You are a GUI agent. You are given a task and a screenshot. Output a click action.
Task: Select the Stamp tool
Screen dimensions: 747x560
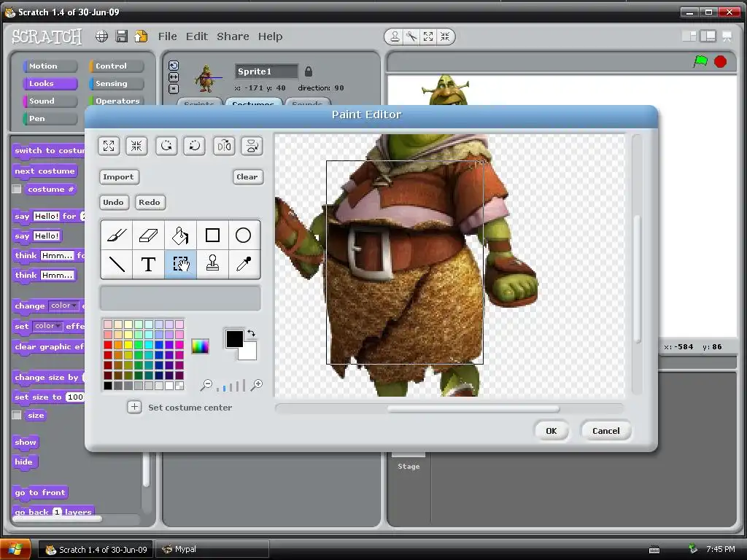tap(212, 264)
